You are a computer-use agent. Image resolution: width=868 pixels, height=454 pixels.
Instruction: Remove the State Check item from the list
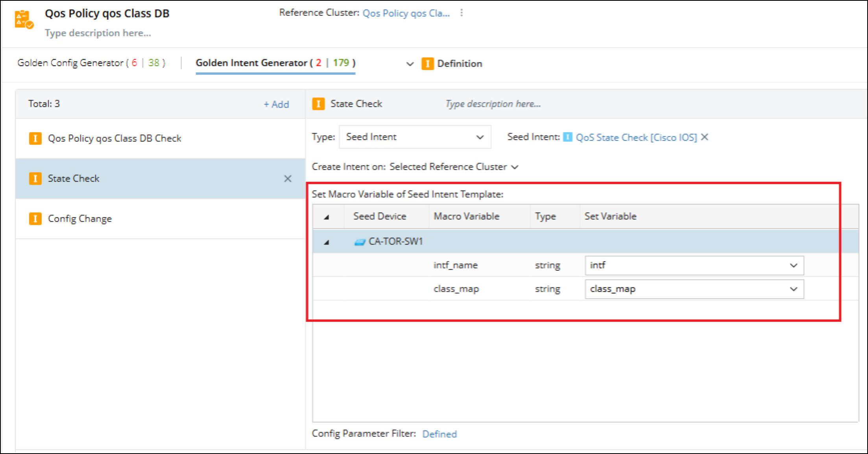pos(288,179)
